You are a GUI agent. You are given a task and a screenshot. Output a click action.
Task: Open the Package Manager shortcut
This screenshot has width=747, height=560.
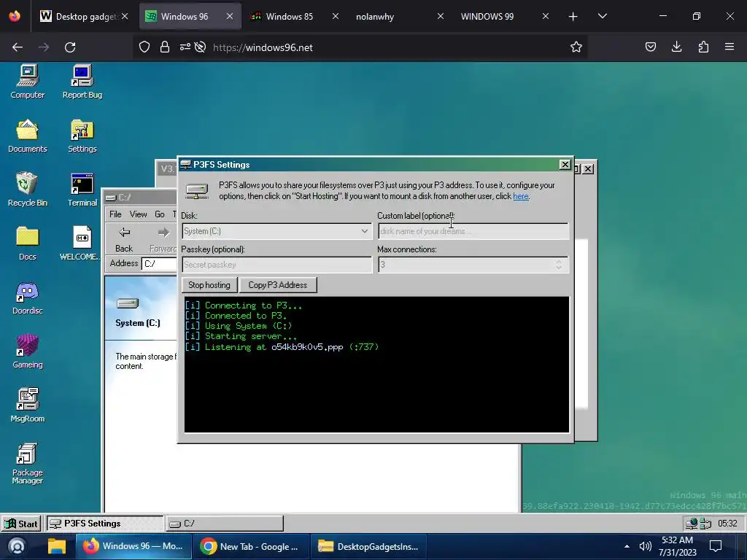click(28, 464)
